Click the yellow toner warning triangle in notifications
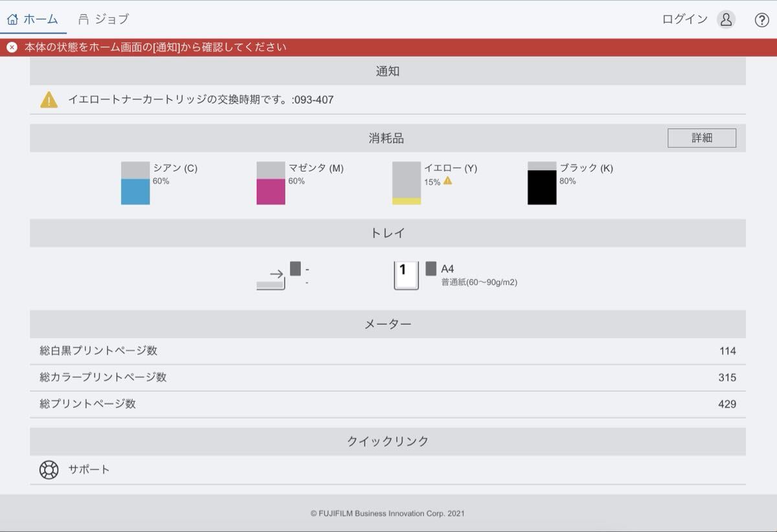777x532 pixels. [x=49, y=100]
